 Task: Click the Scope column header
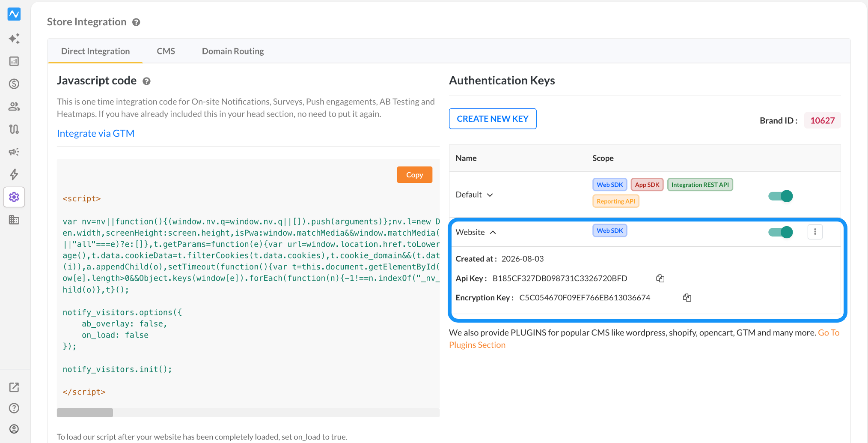603,158
